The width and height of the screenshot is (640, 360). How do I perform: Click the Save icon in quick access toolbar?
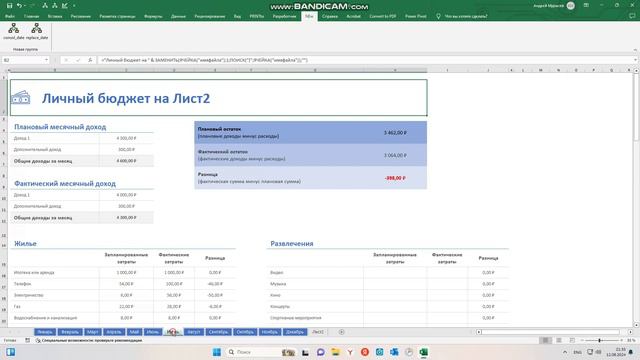click(9, 6)
